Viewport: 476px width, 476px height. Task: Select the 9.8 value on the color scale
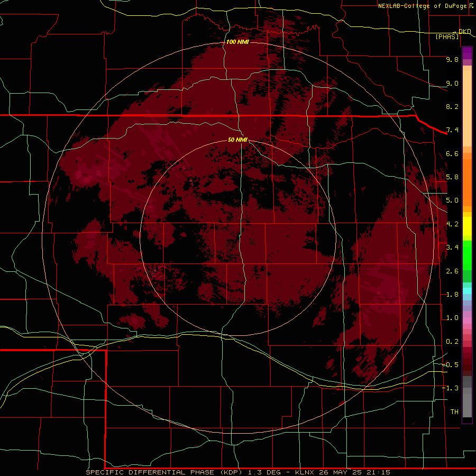pos(452,59)
